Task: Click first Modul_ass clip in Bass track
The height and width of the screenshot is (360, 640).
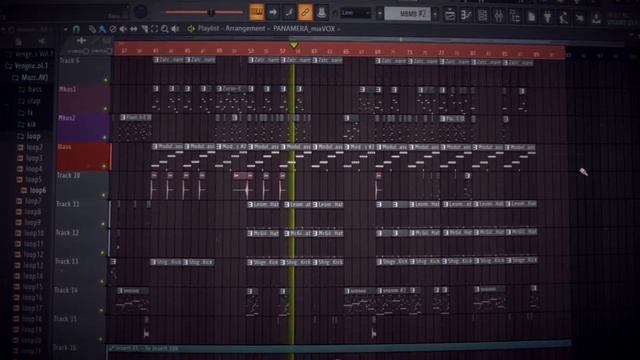Action: coord(168,147)
